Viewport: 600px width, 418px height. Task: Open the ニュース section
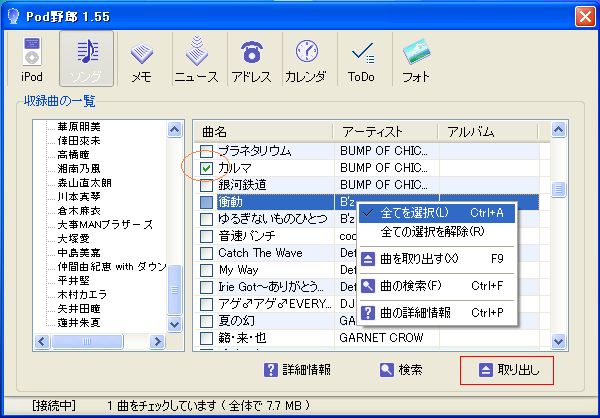point(196,59)
